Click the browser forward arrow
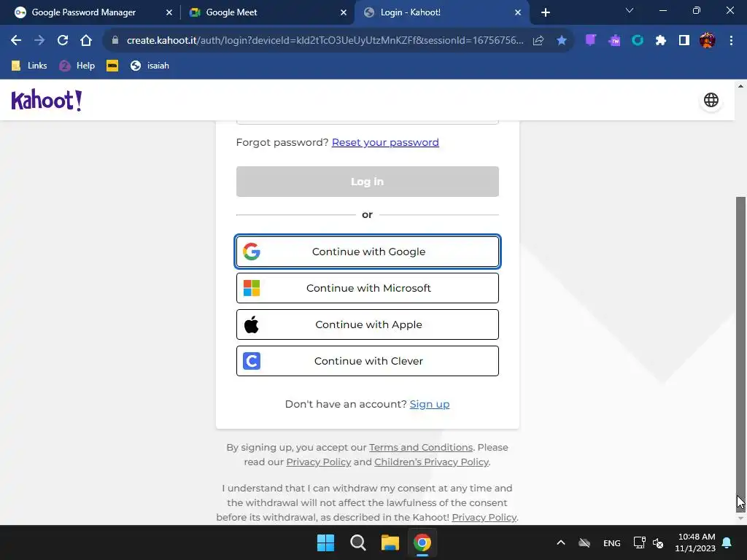 click(39, 41)
